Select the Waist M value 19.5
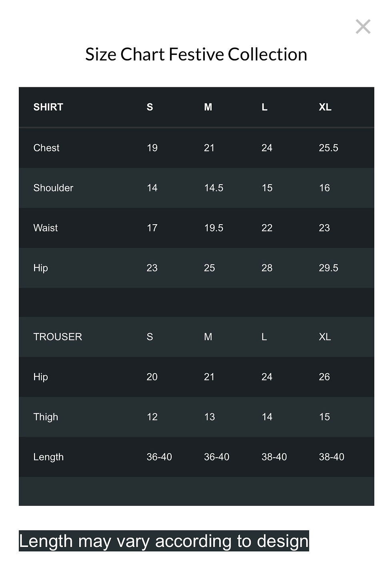The height and width of the screenshot is (577, 392). pyautogui.click(x=214, y=228)
